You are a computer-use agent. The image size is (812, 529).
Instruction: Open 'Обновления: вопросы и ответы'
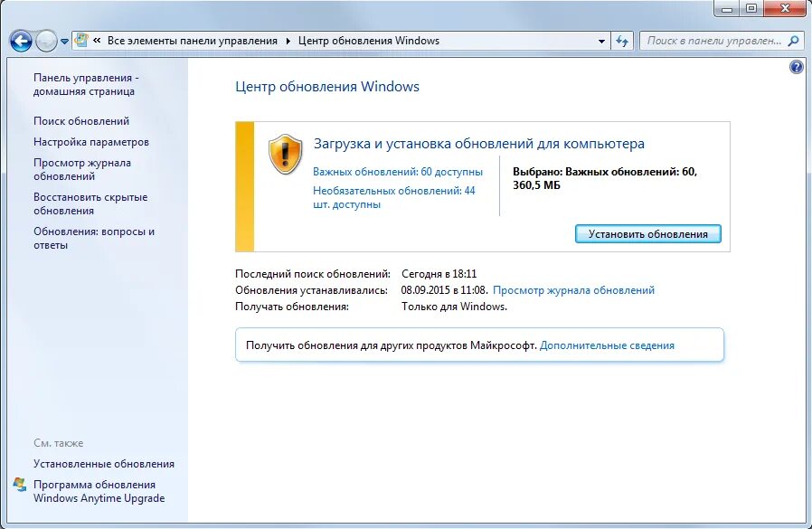(94, 239)
